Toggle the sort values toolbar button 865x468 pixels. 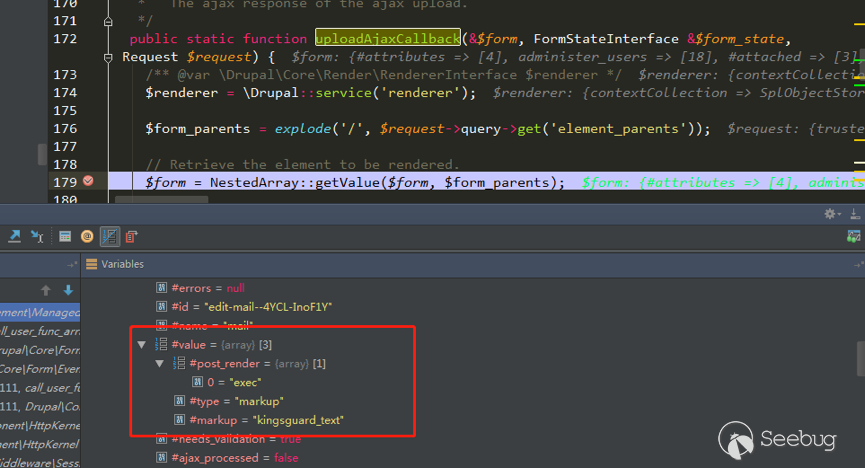tap(109, 237)
